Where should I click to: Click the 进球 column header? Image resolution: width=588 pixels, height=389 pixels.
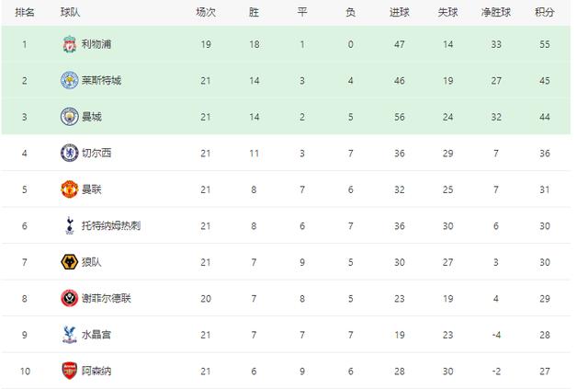coord(400,12)
